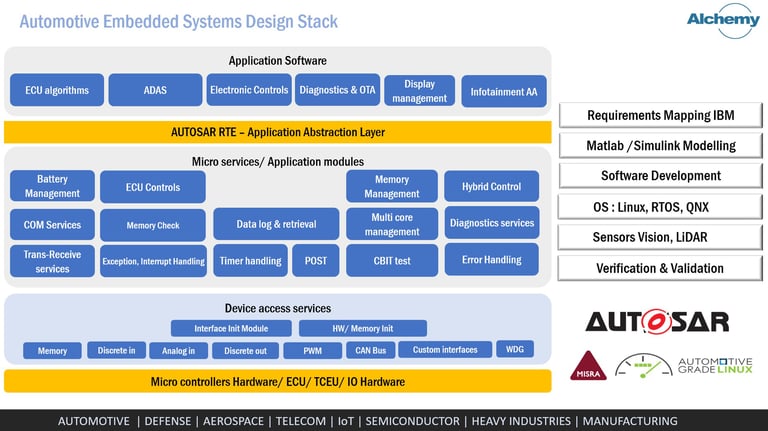Click the Custom interfaces box
The height and width of the screenshot is (431, 768).
(445, 350)
